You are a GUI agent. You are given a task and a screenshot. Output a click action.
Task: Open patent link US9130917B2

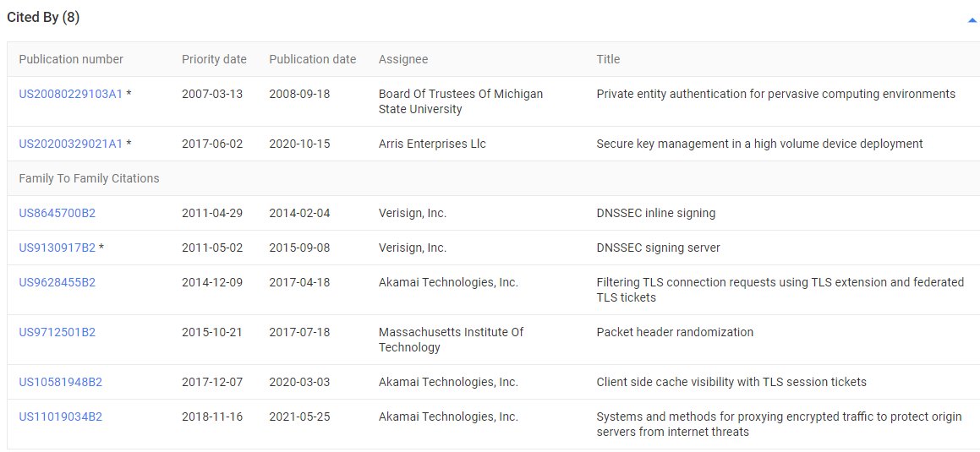[x=57, y=248]
